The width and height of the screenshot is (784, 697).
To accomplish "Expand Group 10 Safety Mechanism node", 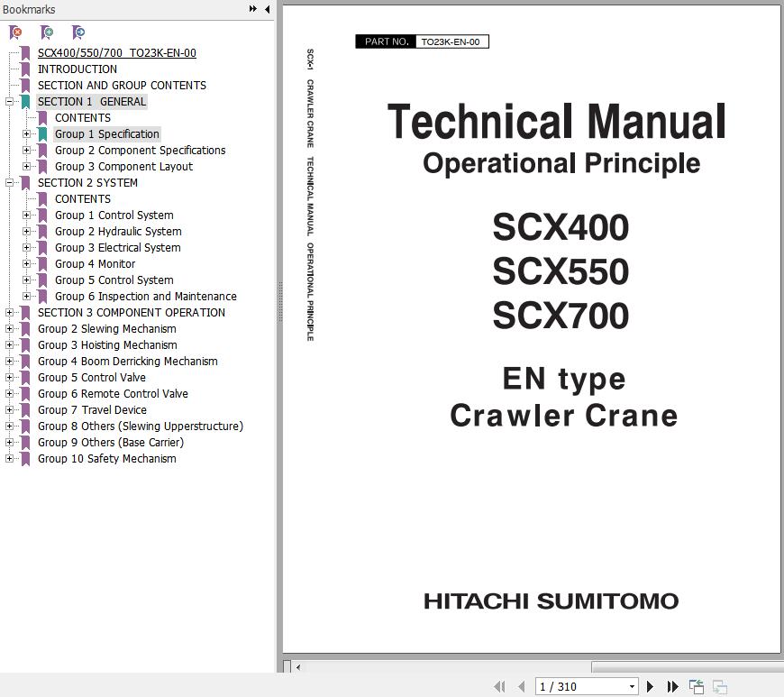I will point(9,459).
